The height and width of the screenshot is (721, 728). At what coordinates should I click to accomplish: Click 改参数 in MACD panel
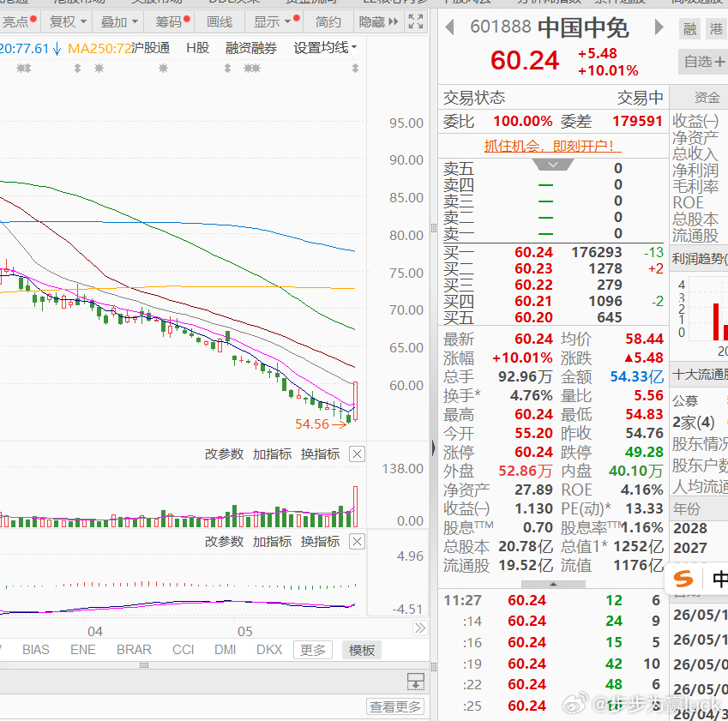[225, 541]
